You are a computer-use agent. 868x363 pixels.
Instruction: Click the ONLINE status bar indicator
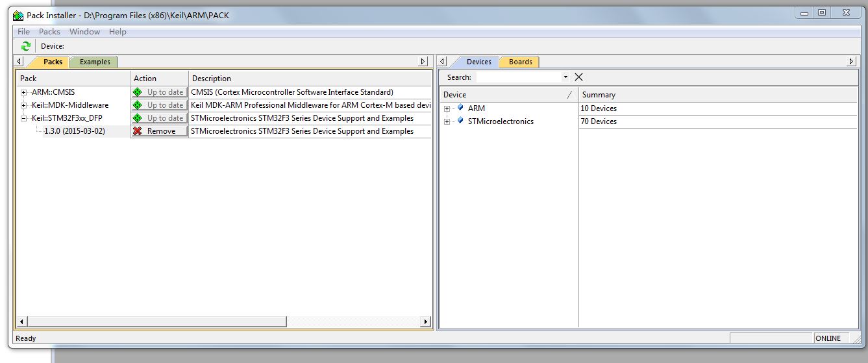828,338
